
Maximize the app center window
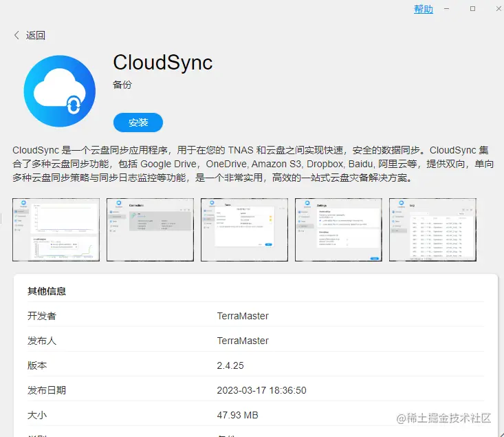pyautogui.click(x=472, y=9)
